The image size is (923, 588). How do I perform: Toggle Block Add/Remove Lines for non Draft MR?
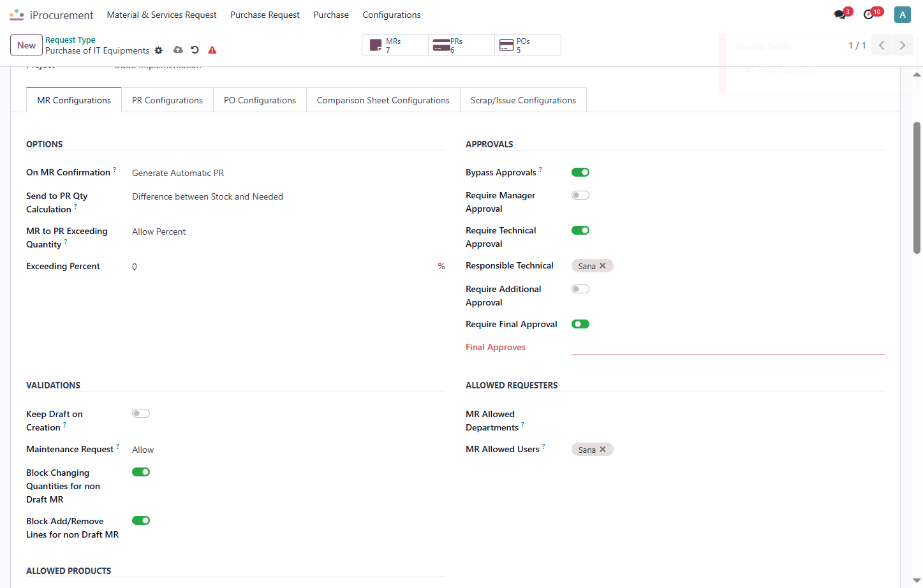pos(141,520)
